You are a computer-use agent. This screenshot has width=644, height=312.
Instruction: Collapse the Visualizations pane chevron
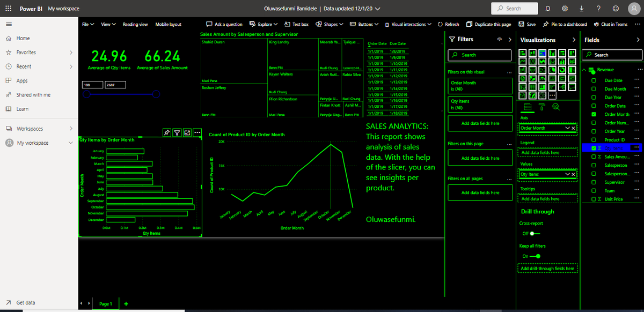(x=574, y=40)
